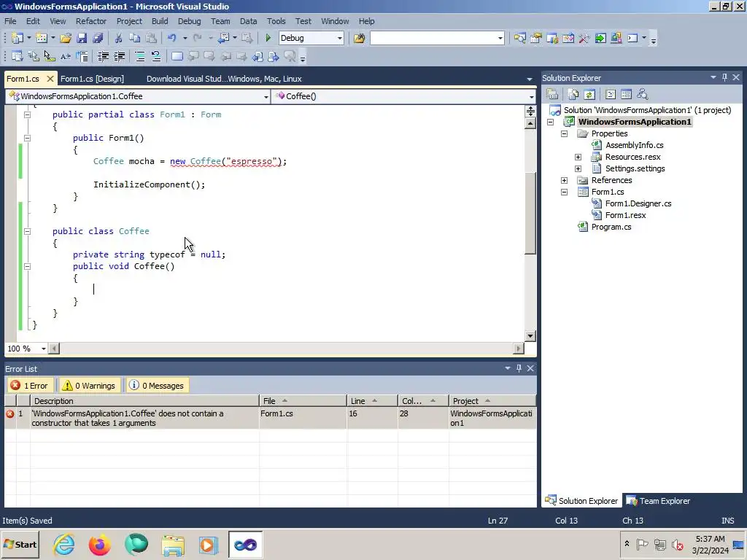Click the Copy icon in toolbar
747x560 pixels.
[x=135, y=38]
